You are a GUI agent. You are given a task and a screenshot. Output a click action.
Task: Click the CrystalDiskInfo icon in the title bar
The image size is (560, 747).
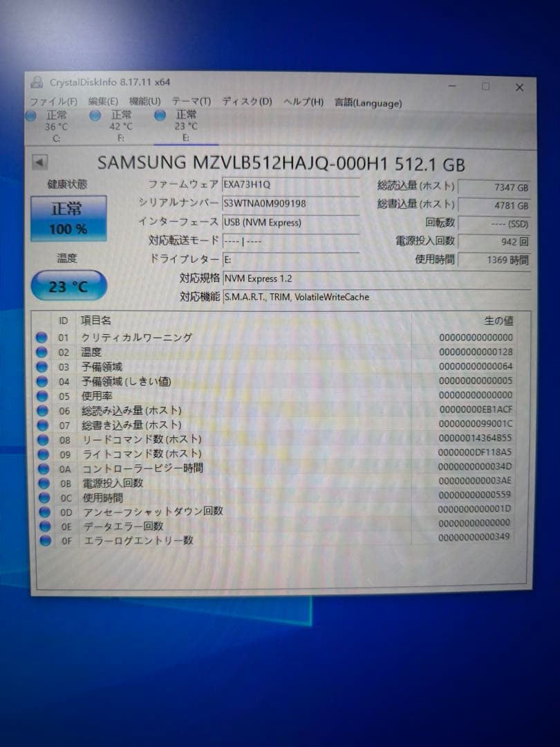(37, 82)
